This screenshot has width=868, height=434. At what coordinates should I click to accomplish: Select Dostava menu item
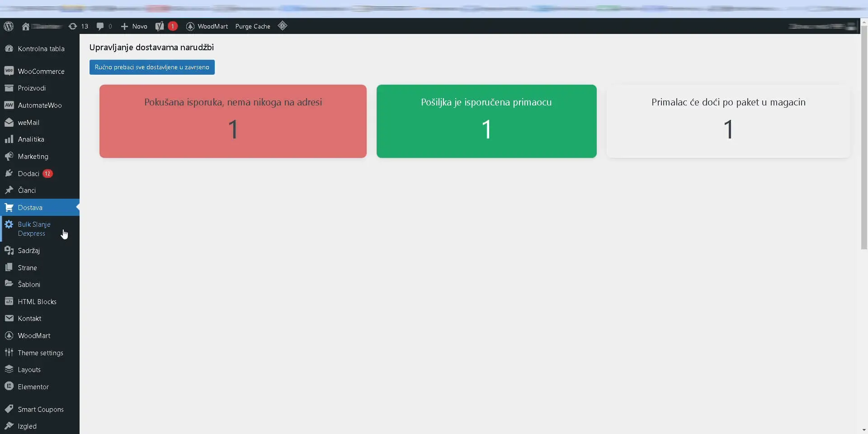pos(40,207)
